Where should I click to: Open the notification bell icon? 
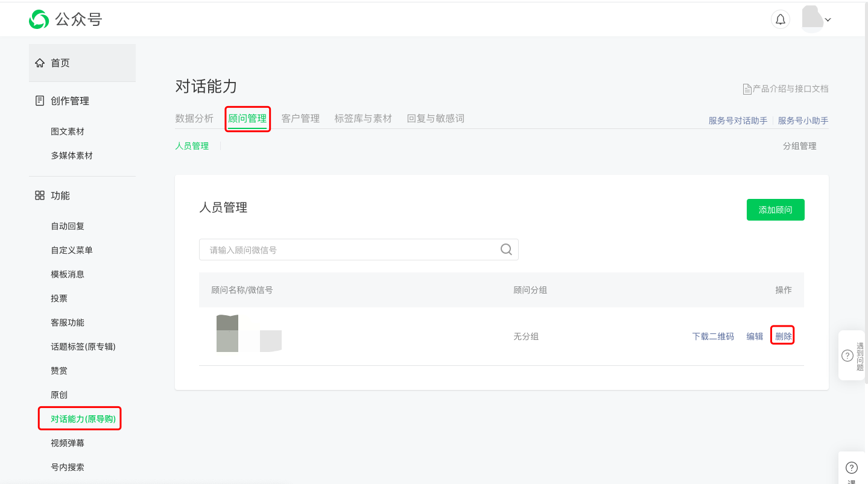(x=780, y=19)
